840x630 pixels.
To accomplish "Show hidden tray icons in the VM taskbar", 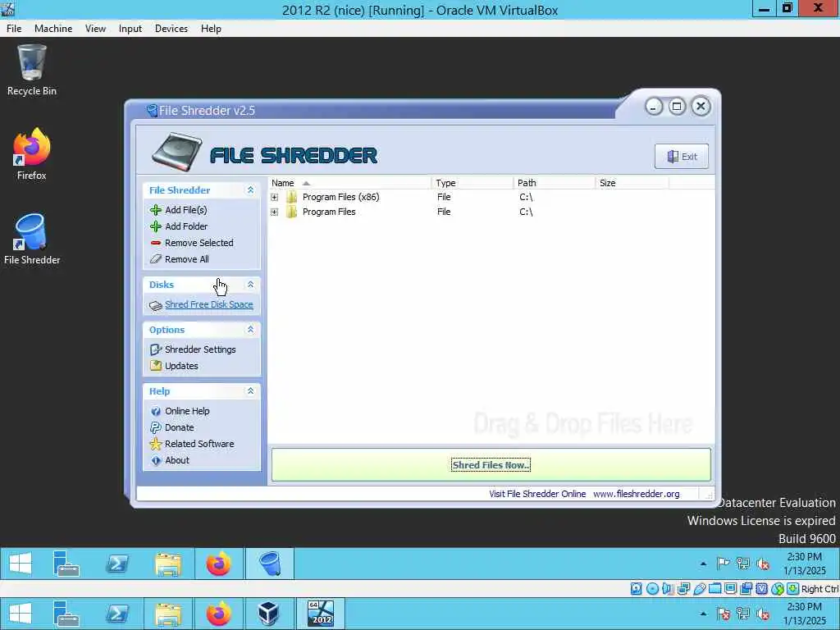I will pyautogui.click(x=703, y=564).
